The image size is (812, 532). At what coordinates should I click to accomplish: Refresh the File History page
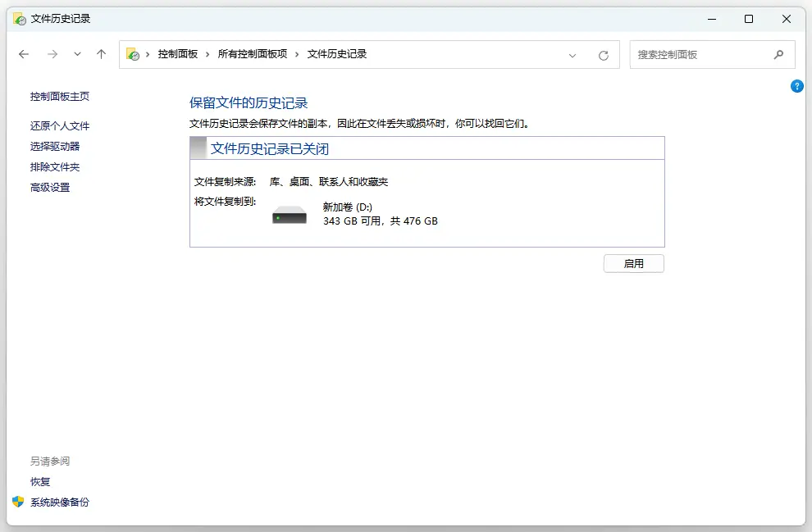click(604, 54)
